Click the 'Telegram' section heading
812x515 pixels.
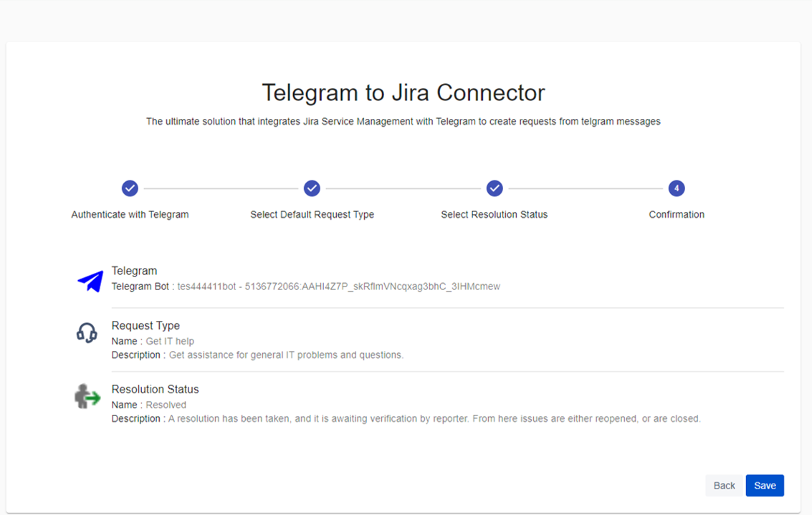pos(134,271)
